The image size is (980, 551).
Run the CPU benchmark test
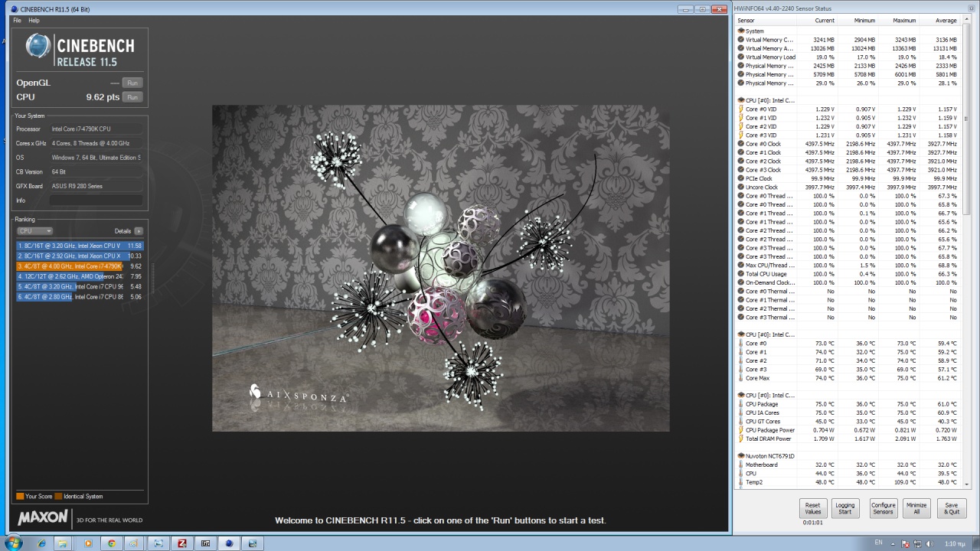point(132,97)
